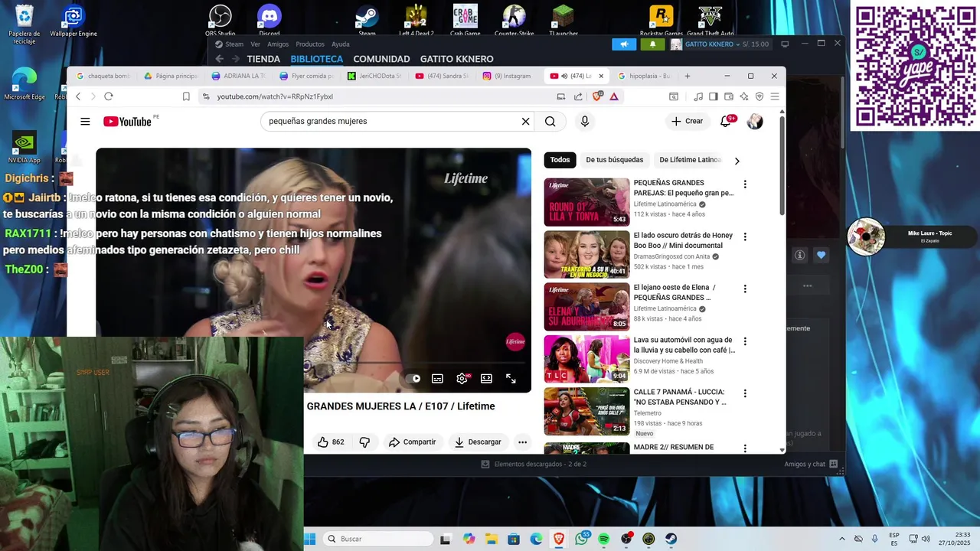The width and height of the screenshot is (980, 551).
Task: Open Steam TIENDA section
Action: tap(263, 59)
